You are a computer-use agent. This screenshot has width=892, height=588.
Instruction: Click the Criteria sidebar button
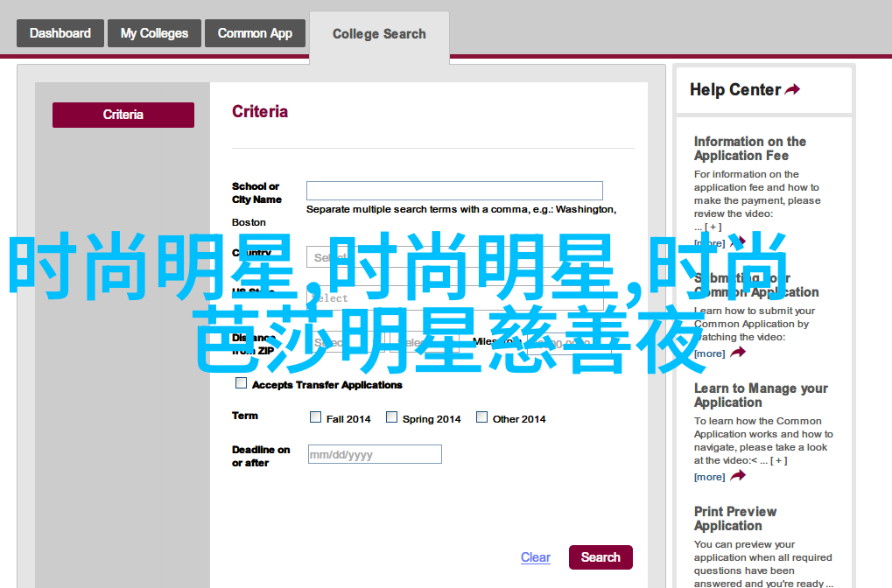(x=123, y=115)
